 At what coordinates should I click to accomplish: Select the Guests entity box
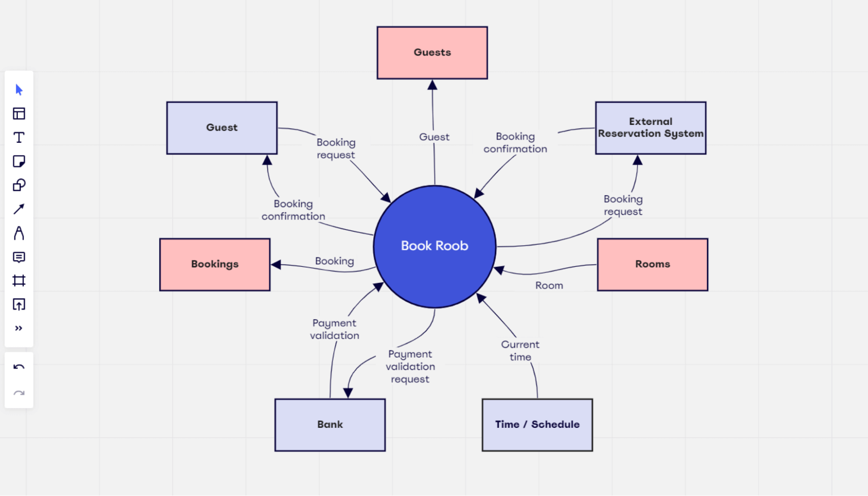pos(432,53)
